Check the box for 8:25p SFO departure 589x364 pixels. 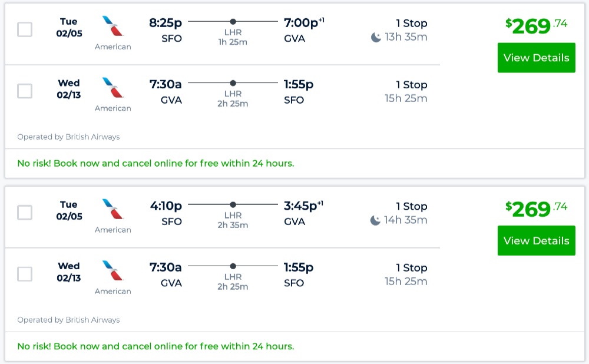tap(25, 29)
